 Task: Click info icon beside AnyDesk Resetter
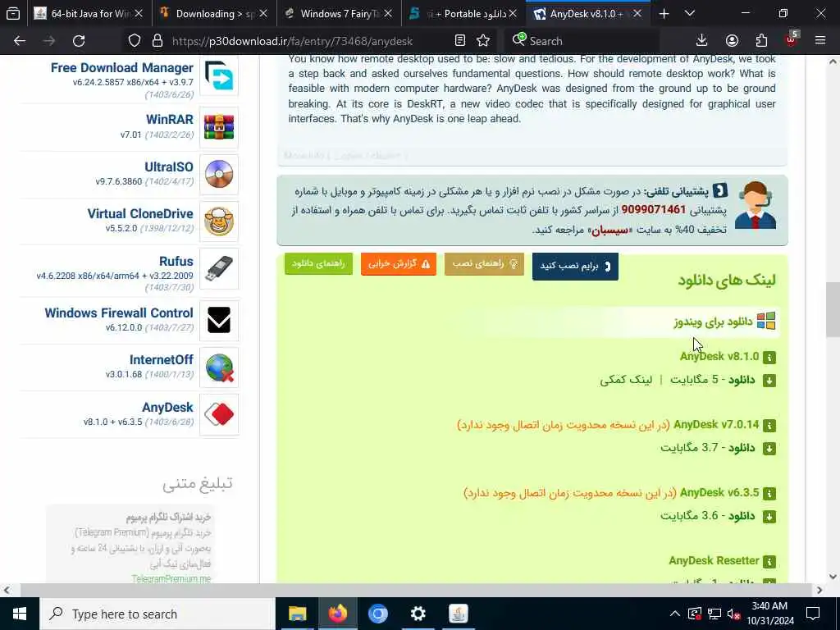(769, 561)
